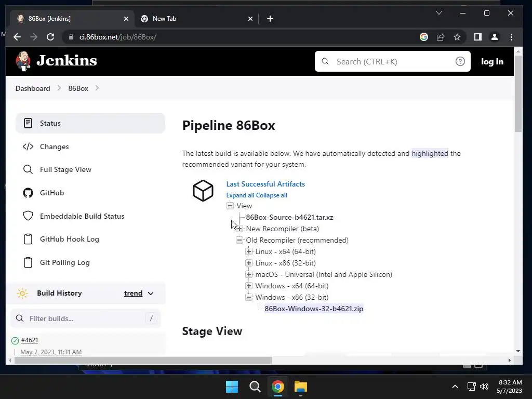Click Collapse all link
Image resolution: width=532 pixels, height=399 pixels.
click(x=271, y=195)
